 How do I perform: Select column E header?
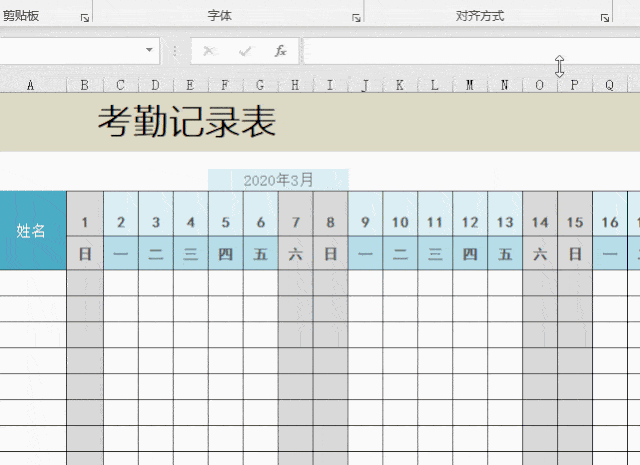point(191,85)
